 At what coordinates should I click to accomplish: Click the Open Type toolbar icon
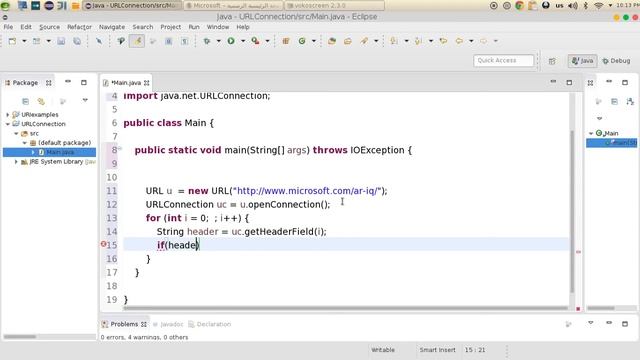point(332,41)
